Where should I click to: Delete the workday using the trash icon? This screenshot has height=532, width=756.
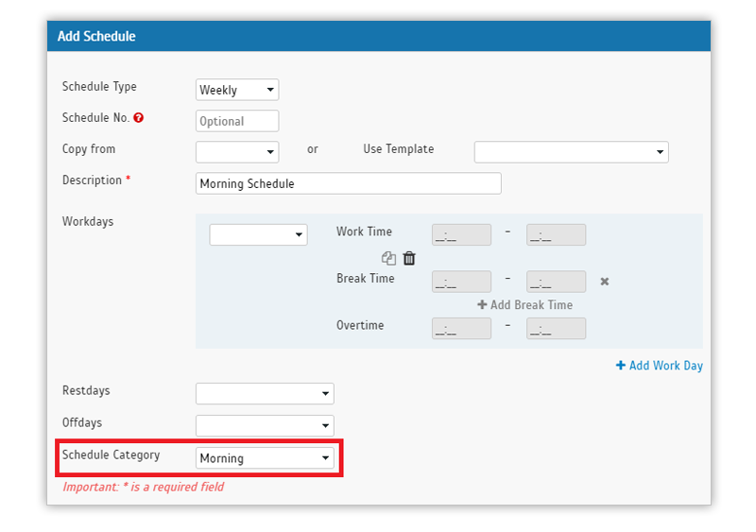click(x=409, y=259)
